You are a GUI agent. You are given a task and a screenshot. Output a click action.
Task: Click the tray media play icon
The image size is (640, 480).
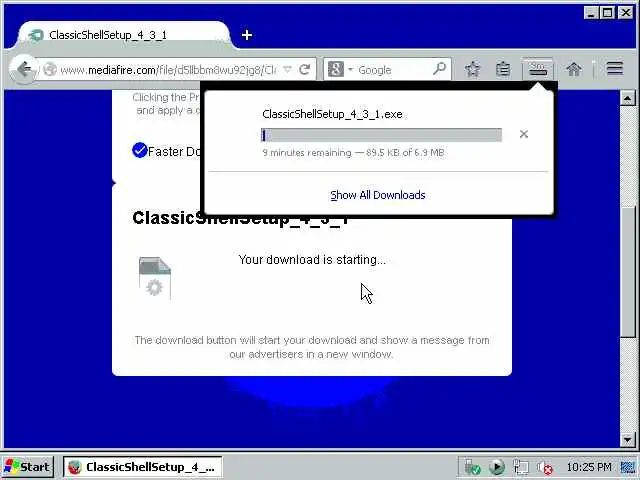[497, 467]
